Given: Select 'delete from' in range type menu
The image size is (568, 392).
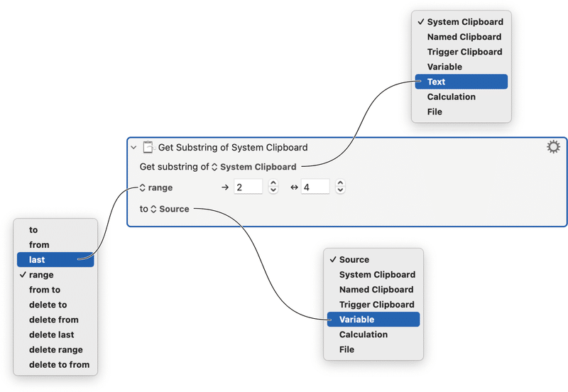Looking at the screenshot, I should pyautogui.click(x=55, y=320).
